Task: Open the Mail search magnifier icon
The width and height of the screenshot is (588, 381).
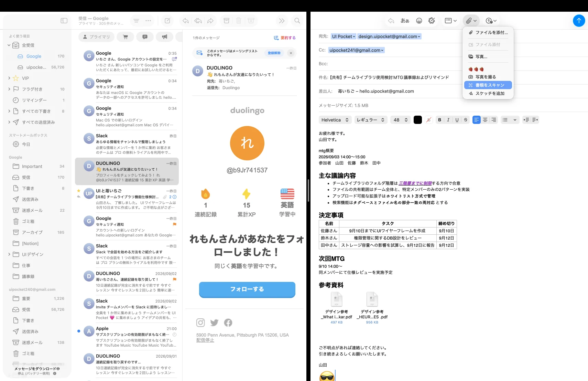Action: point(297,21)
